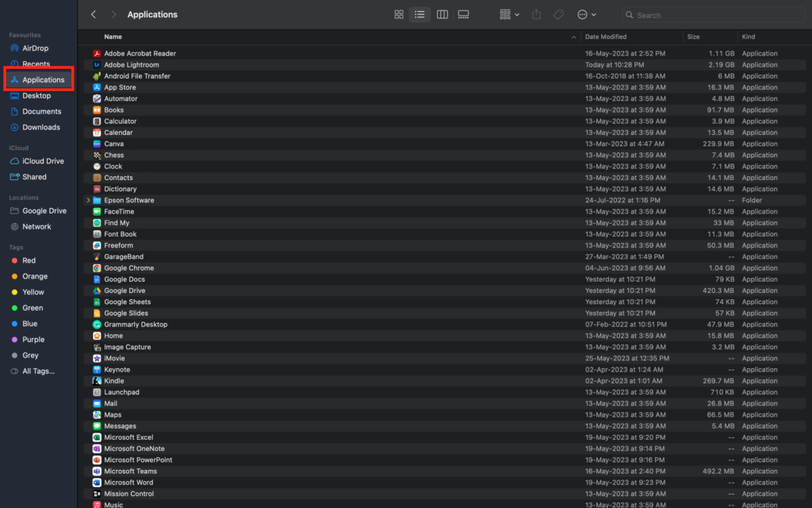Switch to gallery view
Image resolution: width=812 pixels, height=508 pixels.
pyautogui.click(x=463, y=14)
